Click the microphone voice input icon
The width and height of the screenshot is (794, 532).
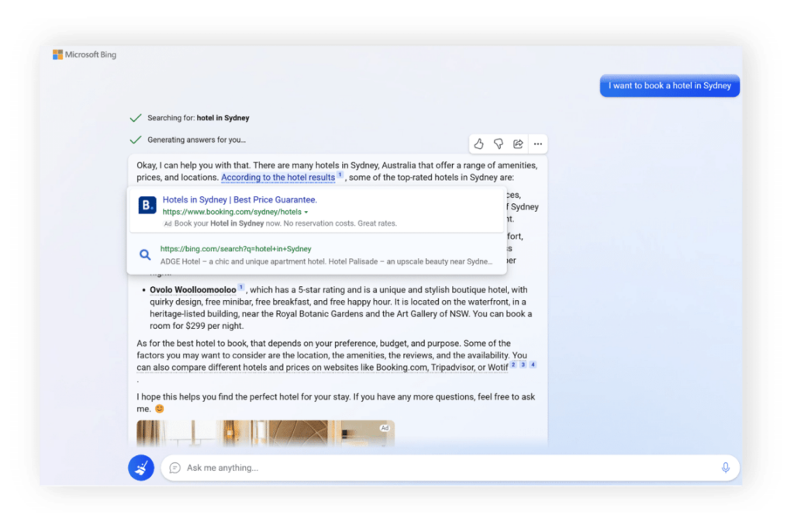pos(725,468)
